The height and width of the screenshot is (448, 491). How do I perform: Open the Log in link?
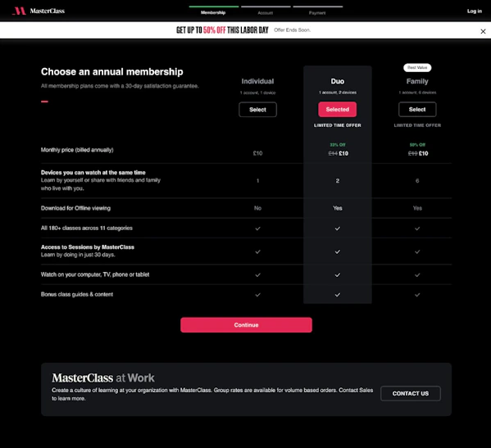(x=475, y=11)
